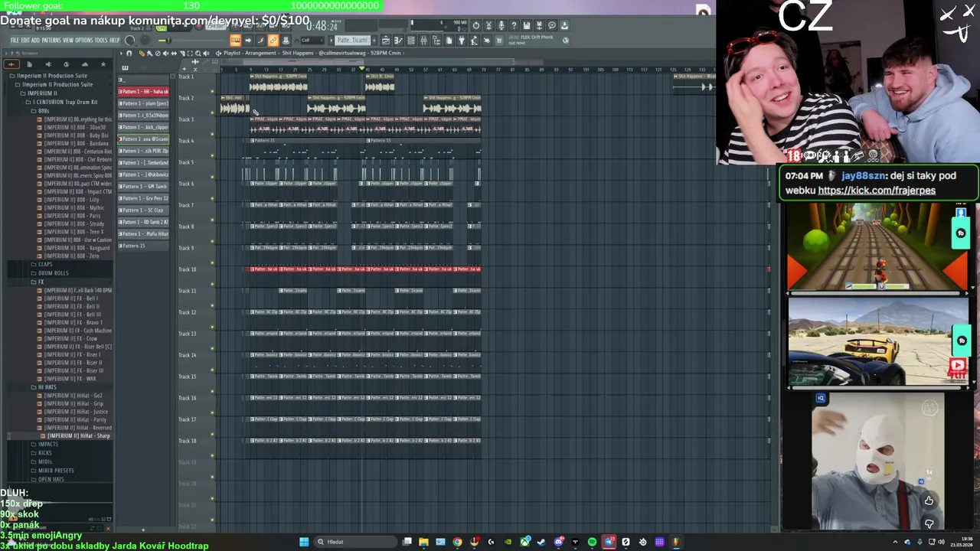
Task: Expand the OPEN HATS folder in browser
Action: 51,479
